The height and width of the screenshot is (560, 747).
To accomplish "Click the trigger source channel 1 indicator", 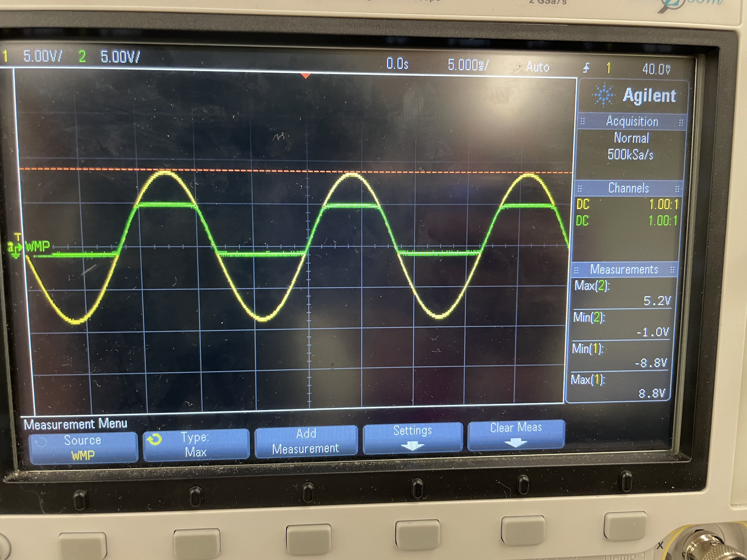I will click(x=609, y=68).
